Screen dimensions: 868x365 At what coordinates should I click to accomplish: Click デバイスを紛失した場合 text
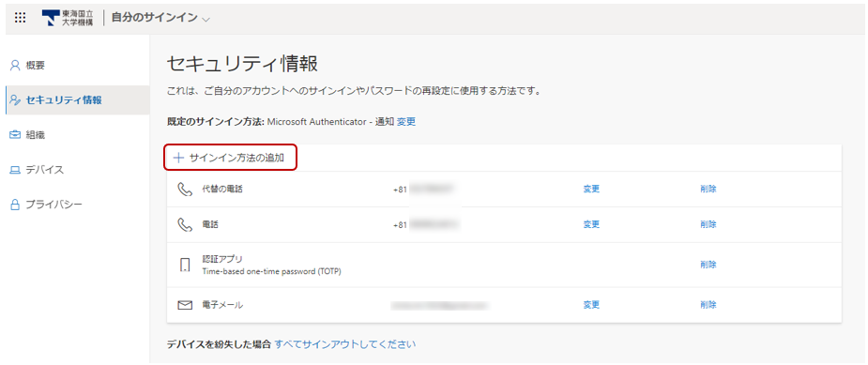219,344
